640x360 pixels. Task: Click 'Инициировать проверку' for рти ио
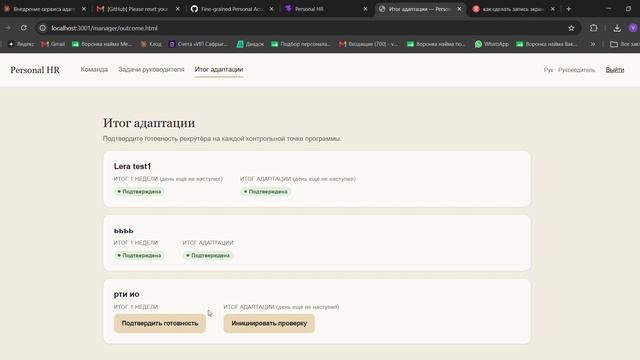269,323
